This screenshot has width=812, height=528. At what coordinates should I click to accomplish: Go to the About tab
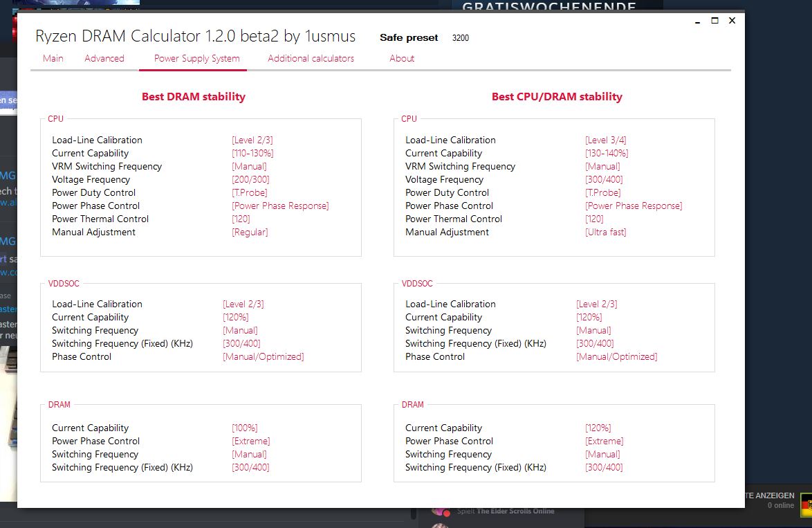click(402, 59)
